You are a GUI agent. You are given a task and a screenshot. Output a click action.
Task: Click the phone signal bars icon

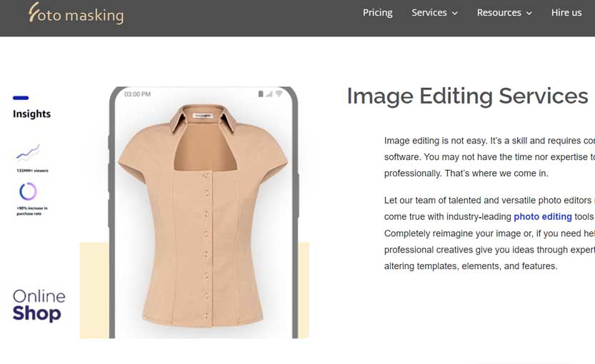point(269,93)
